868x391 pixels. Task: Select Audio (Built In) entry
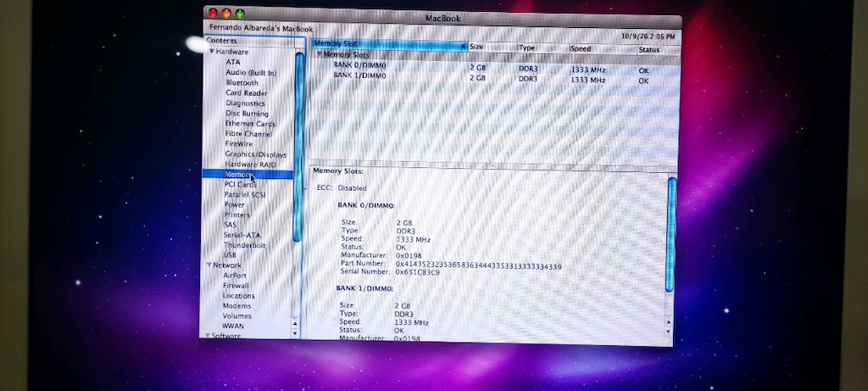point(251,73)
